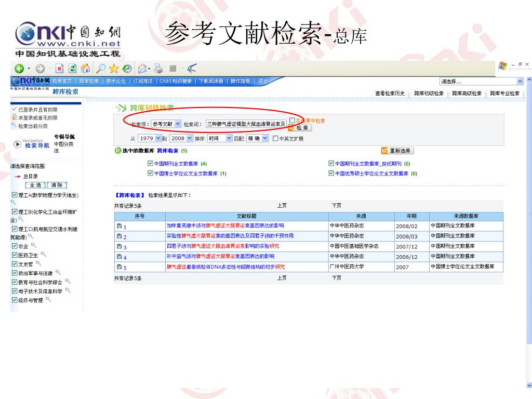Uncheck 中国优秀硕士学位论文全文数据库 checkbox
This screenshot has width=532, height=399.
tap(331, 173)
